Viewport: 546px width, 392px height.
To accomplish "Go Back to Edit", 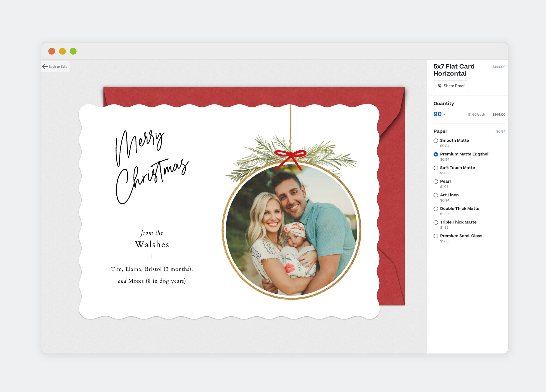I will (x=58, y=67).
